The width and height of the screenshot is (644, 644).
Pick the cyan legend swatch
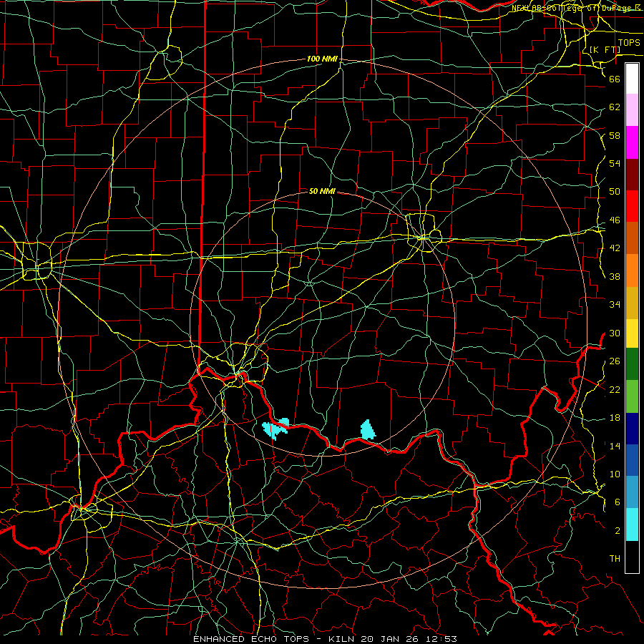632,525
